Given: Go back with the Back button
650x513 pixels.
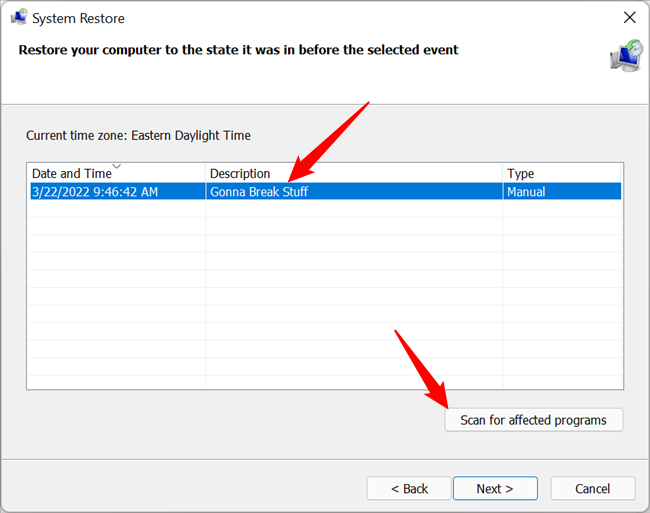Looking at the screenshot, I should [409, 488].
